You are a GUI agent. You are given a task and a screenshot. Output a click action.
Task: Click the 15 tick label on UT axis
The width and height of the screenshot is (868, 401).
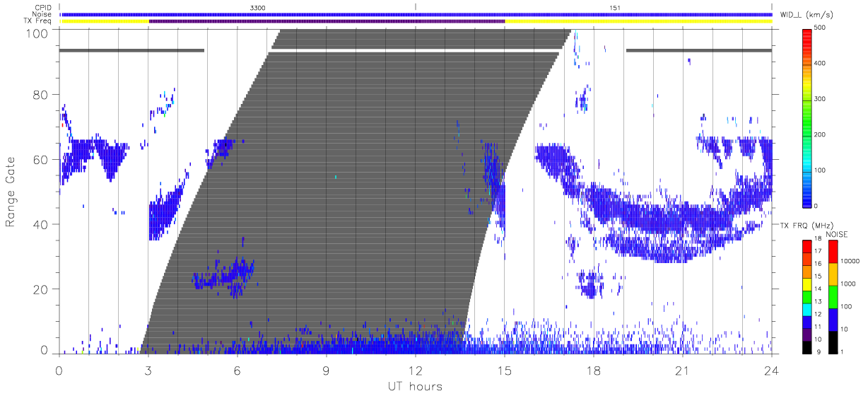tap(504, 371)
